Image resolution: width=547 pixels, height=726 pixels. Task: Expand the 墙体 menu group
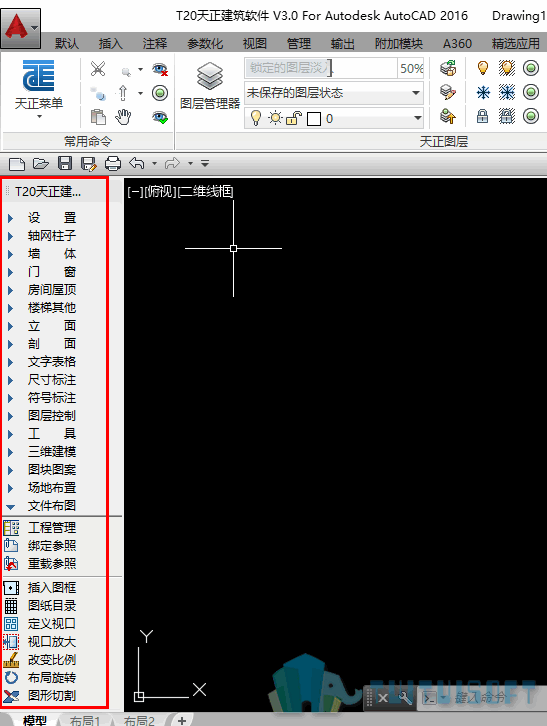(x=10, y=254)
